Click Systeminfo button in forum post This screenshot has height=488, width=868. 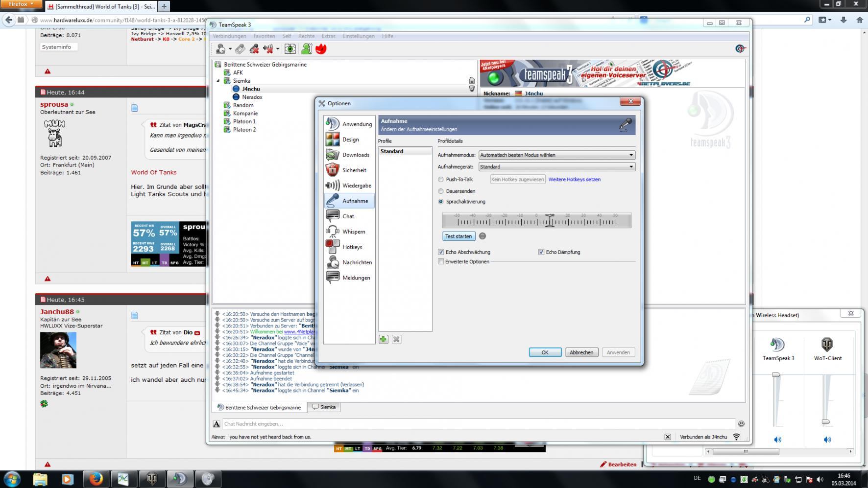point(58,47)
